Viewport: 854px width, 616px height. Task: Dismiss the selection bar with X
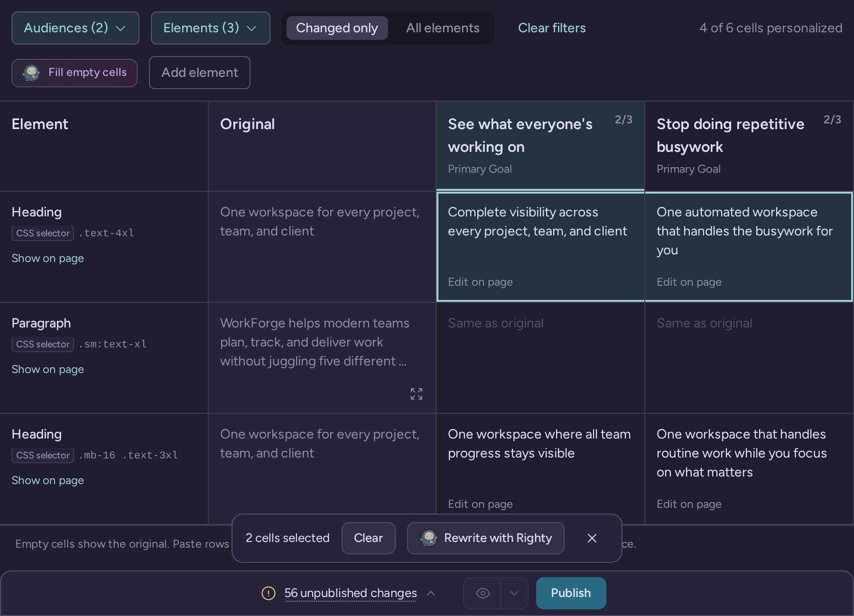592,538
